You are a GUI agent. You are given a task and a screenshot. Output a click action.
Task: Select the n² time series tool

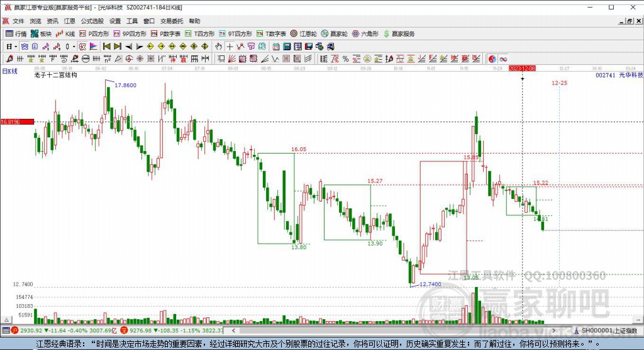point(107,59)
